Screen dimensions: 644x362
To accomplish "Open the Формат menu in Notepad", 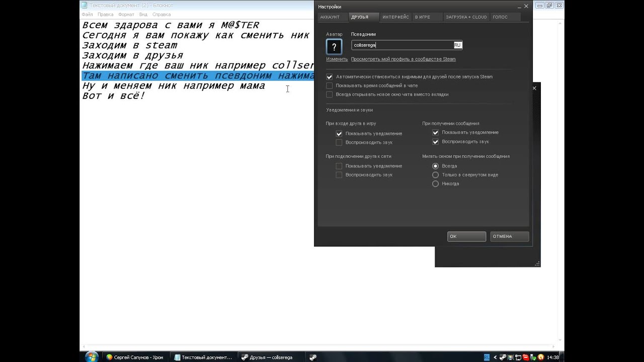I will 126,15.
